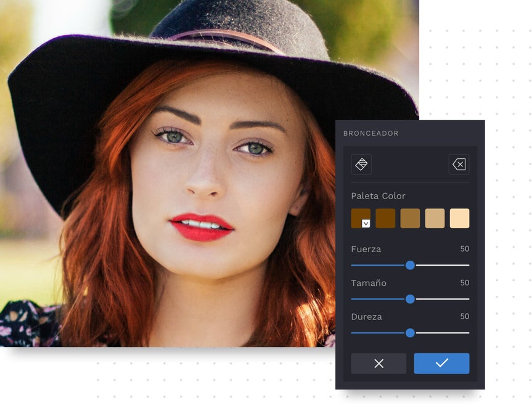Select the paint brush tool icon
Viewport: 532px width, 405px height.
click(361, 165)
